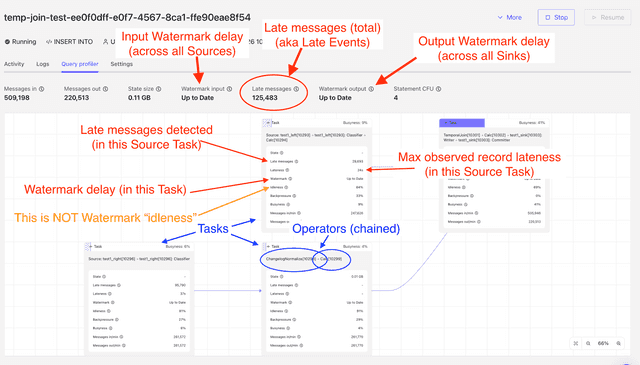Screen dimensions: 640x365
Task: Open info icon next to Messages out
Action: (x=105, y=89)
